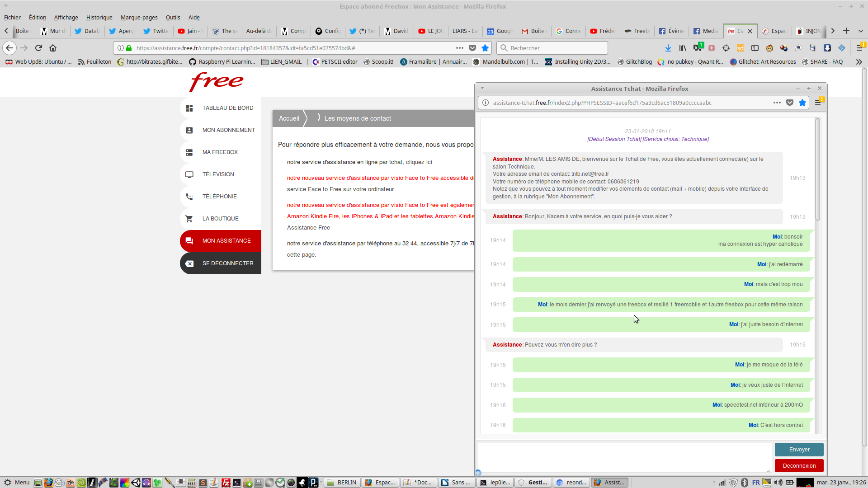The image size is (868, 488).
Task: Expand the list all tabs arrow
Action: click(x=861, y=31)
